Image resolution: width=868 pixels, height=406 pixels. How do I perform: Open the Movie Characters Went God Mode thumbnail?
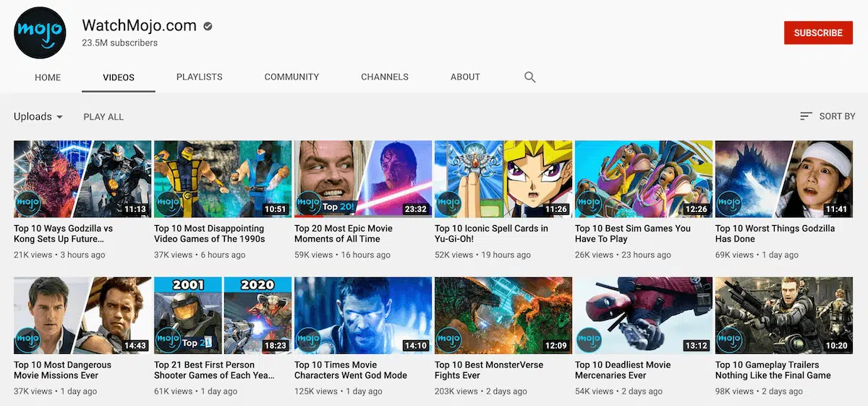(363, 316)
